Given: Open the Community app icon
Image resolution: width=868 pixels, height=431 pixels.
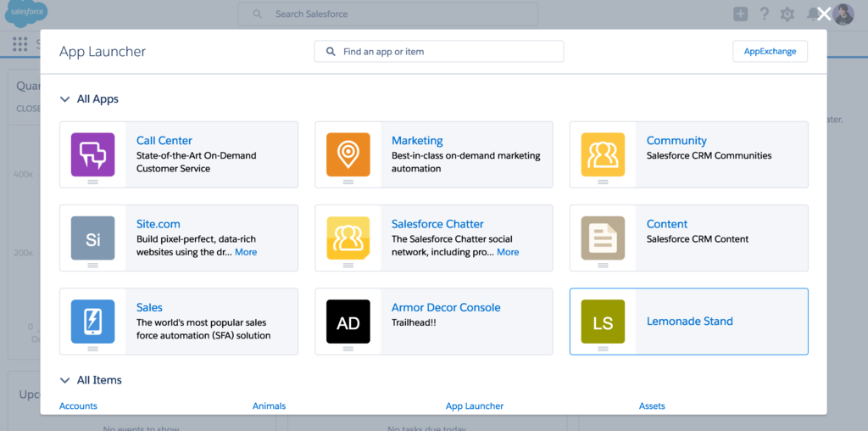Looking at the screenshot, I should coord(603,154).
